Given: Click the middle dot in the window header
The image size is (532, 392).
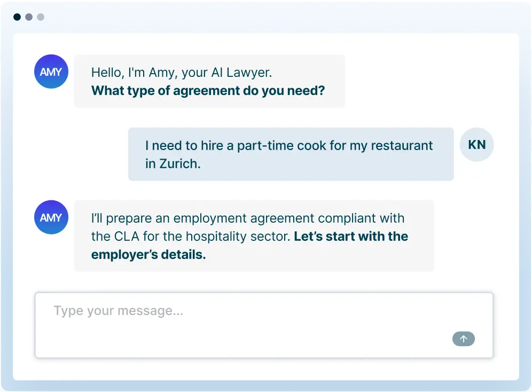Looking at the screenshot, I should (x=29, y=17).
